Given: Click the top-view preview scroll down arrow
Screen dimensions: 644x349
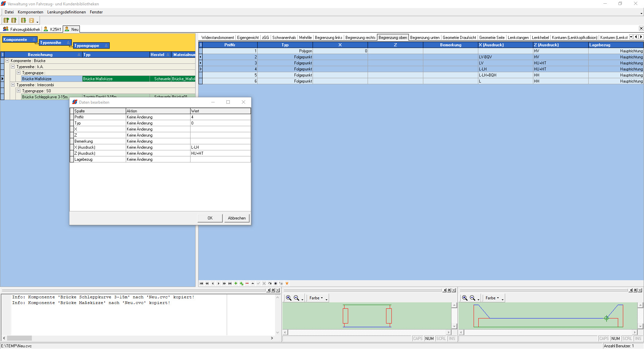Looking at the screenshot, I should [x=454, y=326].
